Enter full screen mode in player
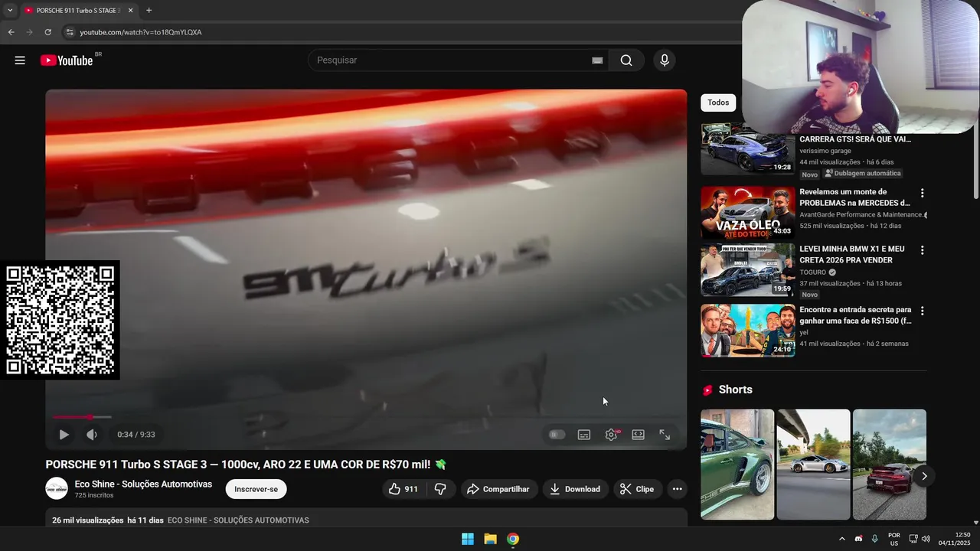This screenshot has width=980, height=551. (x=665, y=435)
